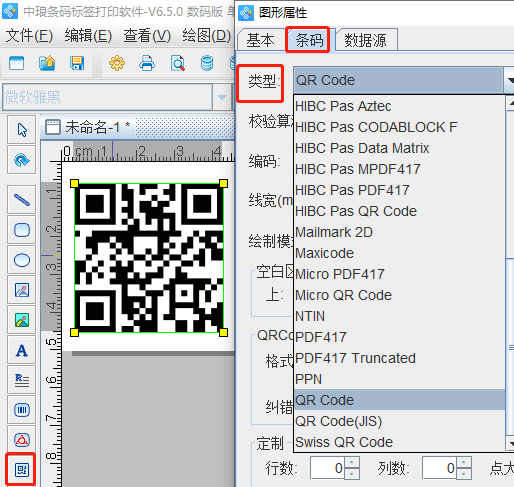Click the 微软雅黑 font name field
This screenshot has width=514, height=487.
[107, 97]
